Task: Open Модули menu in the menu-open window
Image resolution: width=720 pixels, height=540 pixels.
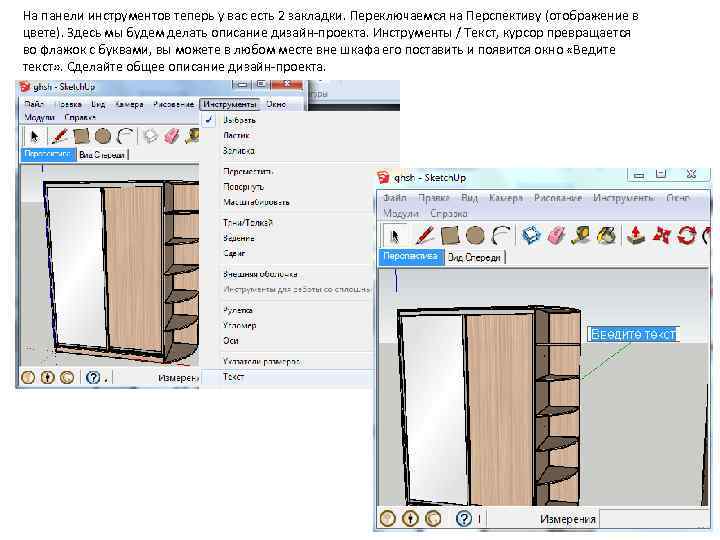Action: [x=39, y=117]
